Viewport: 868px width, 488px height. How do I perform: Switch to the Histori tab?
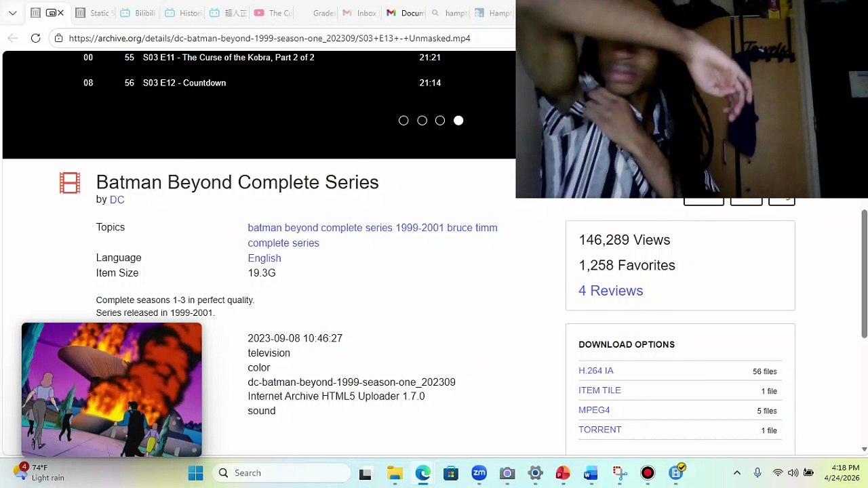click(183, 13)
